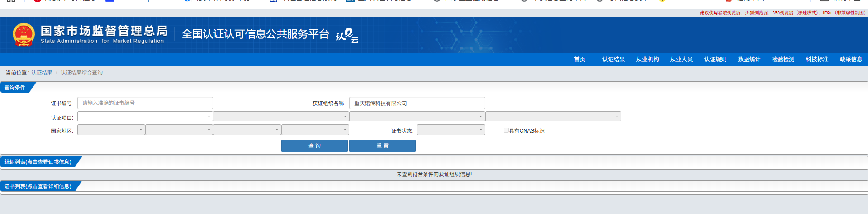Click the 重置 reset button
This screenshot has width=868, height=214.
pyautogui.click(x=382, y=146)
